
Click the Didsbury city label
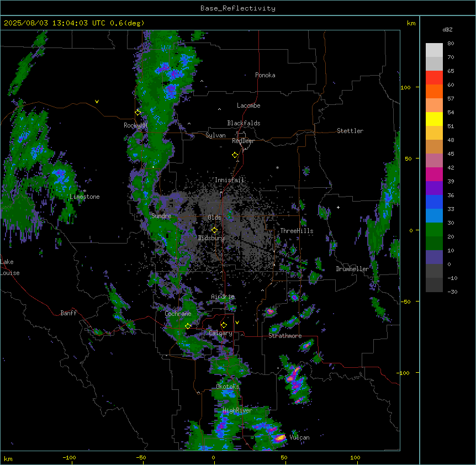pyautogui.click(x=211, y=238)
